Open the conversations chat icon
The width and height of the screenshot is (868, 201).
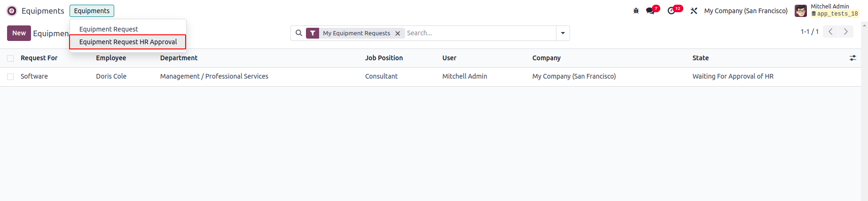pos(650,11)
